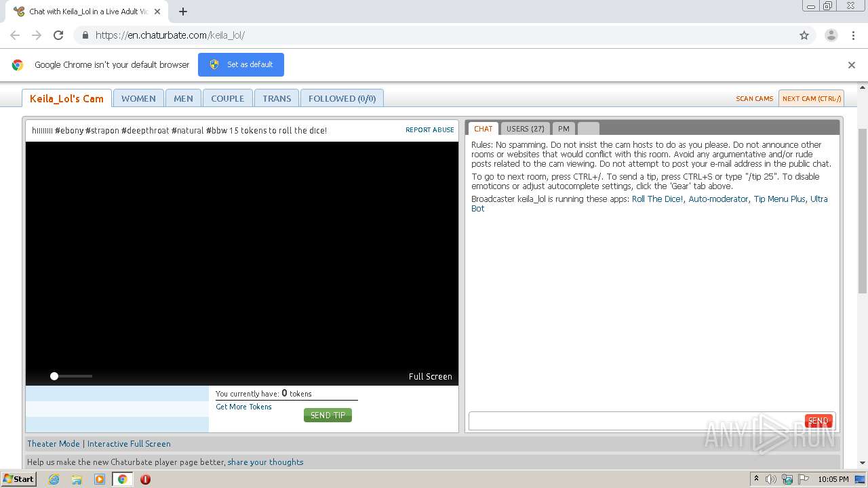This screenshot has width=868, height=488.
Task: Open the Roll The Dice! app link
Action: click(x=657, y=199)
